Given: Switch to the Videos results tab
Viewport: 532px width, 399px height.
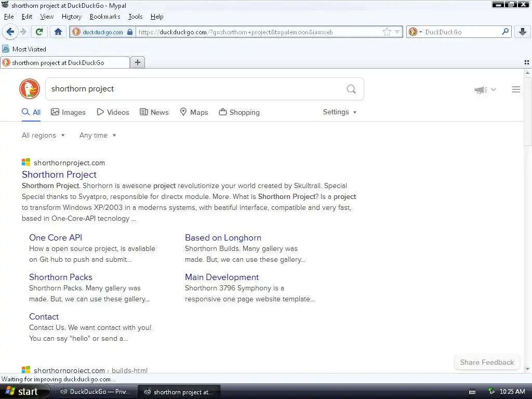Looking at the screenshot, I should [113, 112].
